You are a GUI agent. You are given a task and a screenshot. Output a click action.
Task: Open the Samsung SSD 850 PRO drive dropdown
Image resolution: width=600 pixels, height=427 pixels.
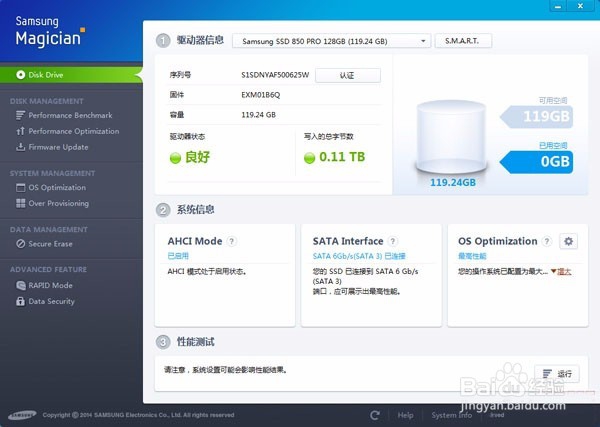[x=331, y=41]
